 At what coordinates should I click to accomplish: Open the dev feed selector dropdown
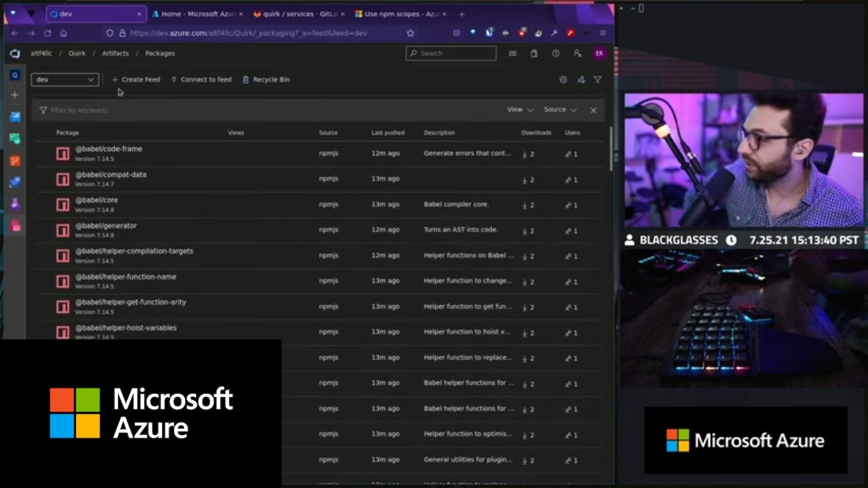coord(65,79)
